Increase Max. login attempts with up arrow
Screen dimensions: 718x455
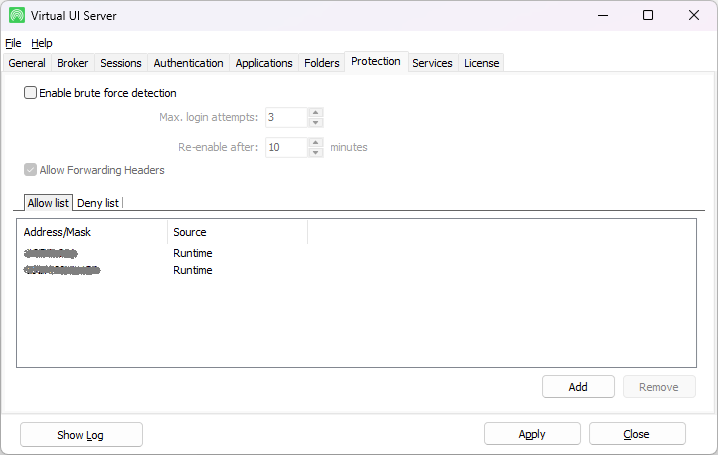coord(316,112)
